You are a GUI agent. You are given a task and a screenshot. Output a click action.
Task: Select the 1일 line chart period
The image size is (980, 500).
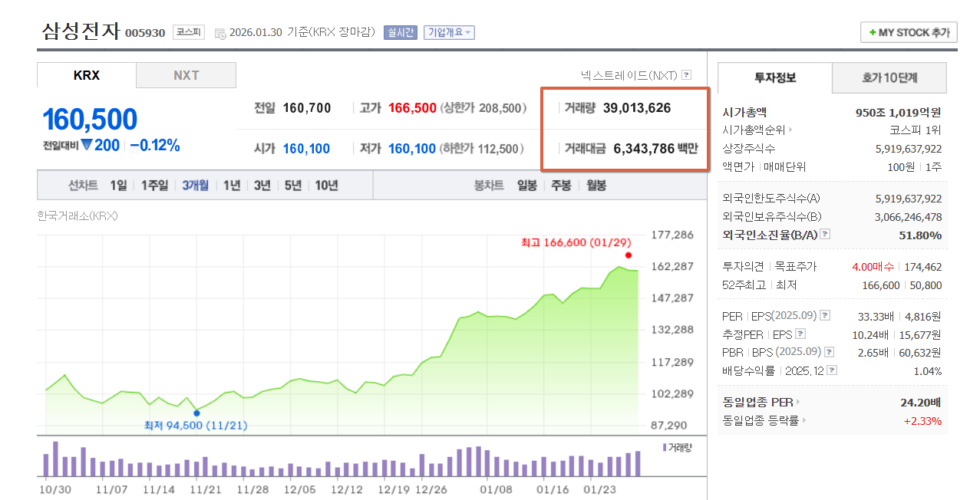coord(118,185)
